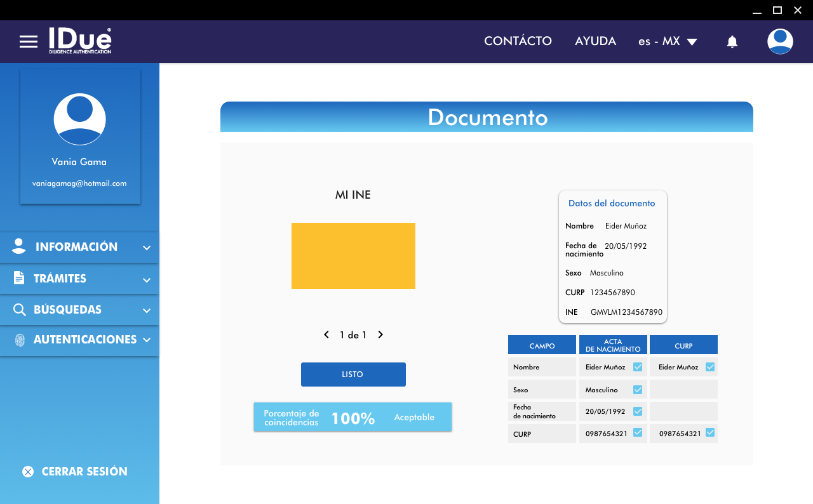The image size is (813, 504).
Task: Open the Contácto menu item
Action: [518, 41]
